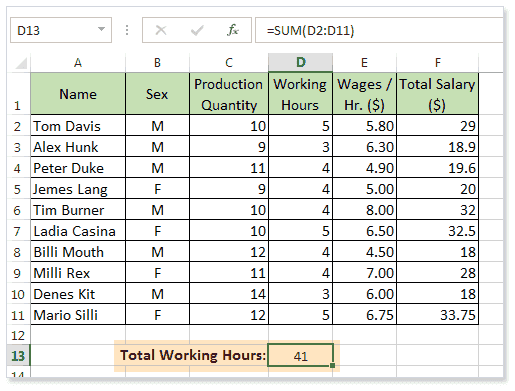Click wage value 7.00 for Milli Rex
Viewport: 515px width, 391px height.
pyautogui.click(x=364, y=273)
